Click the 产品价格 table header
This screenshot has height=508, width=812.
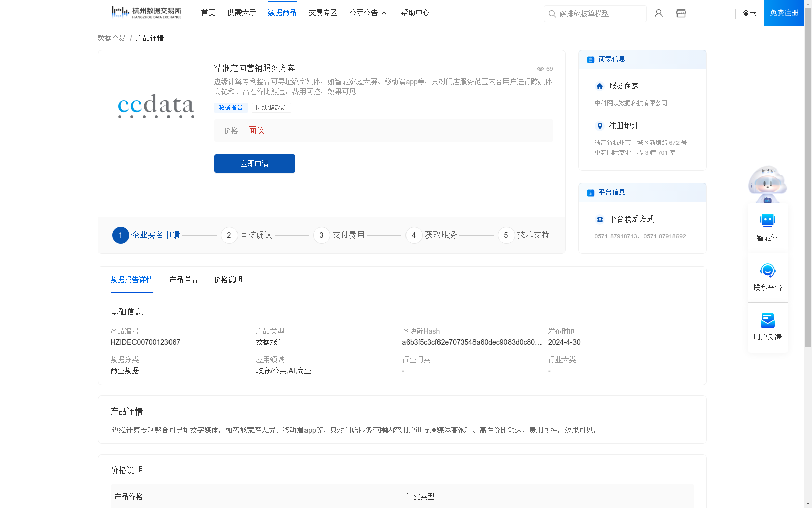[x=128, y=497]
